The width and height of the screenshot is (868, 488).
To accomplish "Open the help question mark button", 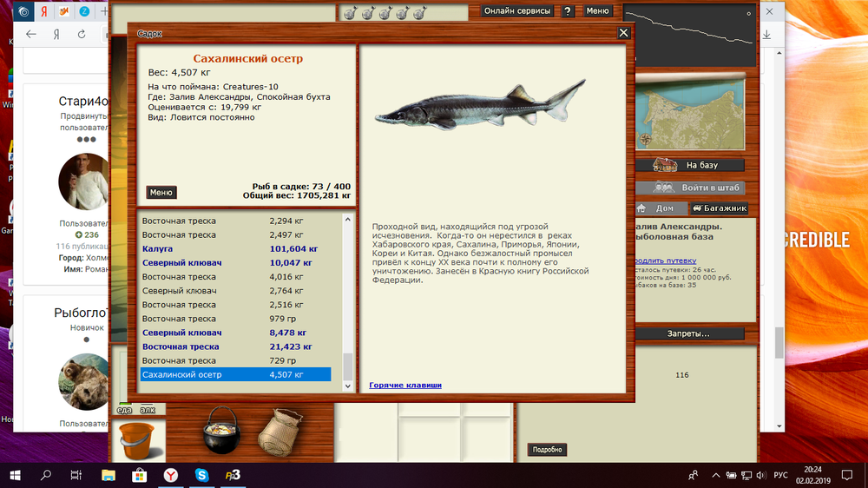I will tap(568, 10).
